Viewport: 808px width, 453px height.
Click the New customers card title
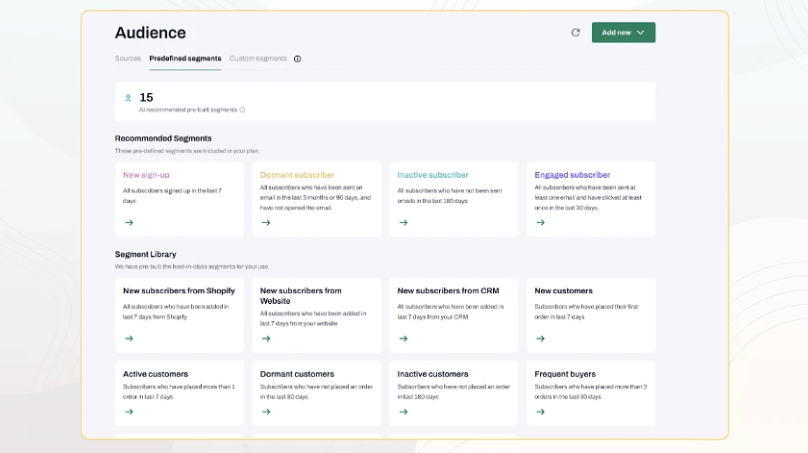pyautogui.click(x=563, y=291)
